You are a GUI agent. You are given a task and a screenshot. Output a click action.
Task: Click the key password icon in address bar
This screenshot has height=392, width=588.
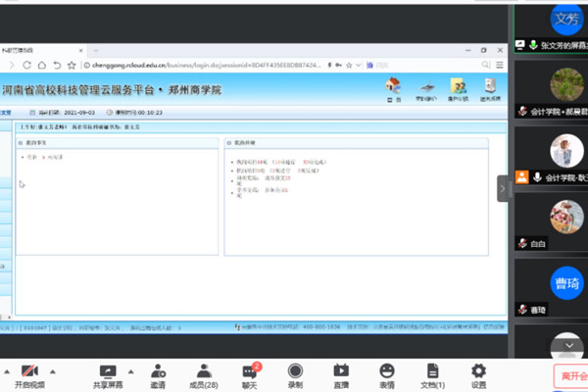[339, 65]
